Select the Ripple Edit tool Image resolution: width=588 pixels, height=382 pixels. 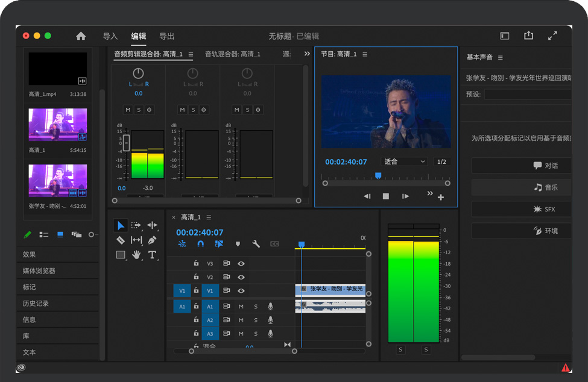pos(152,225)
